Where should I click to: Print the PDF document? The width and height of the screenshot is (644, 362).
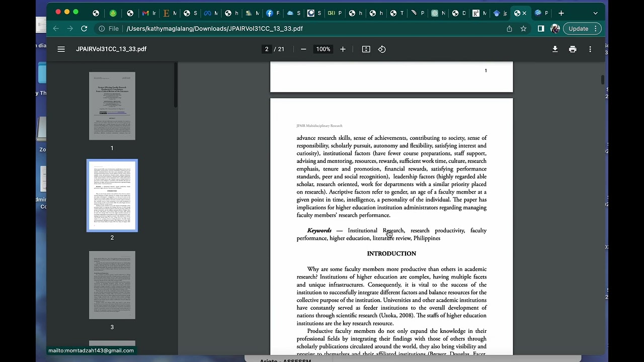(573, 49)
